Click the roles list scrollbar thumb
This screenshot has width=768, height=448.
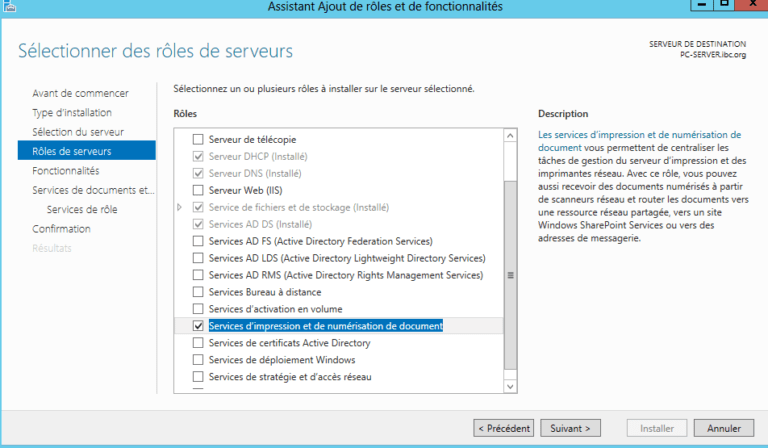tap(510, 274)
